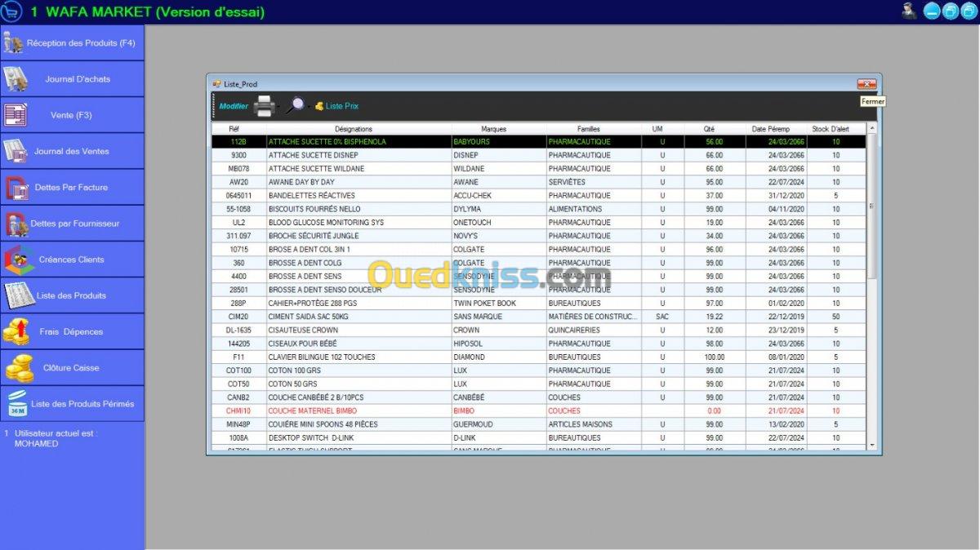Close the Liste_Prod window
The width and height of the screenshot is (980, 550).
pos(866,84)
